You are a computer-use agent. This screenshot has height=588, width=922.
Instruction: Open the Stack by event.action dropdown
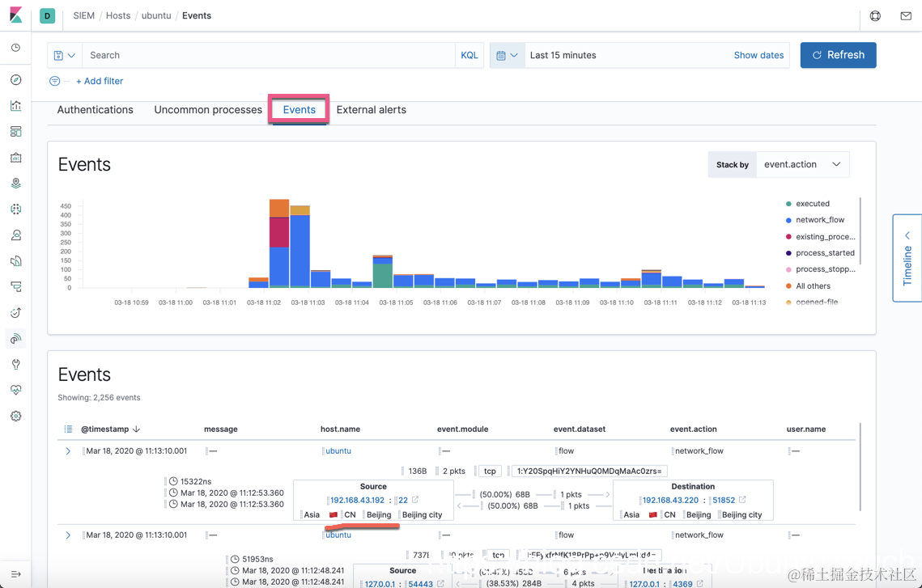point(802,164)
